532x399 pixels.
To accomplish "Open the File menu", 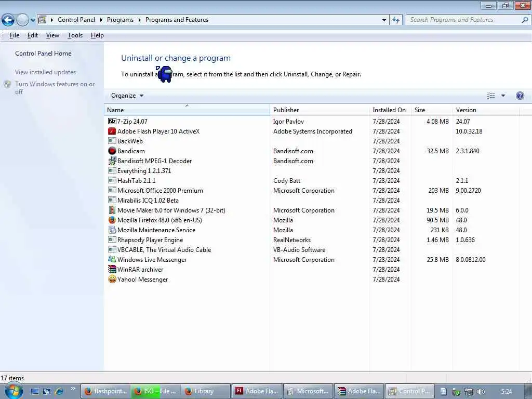I will [x=14, y=35].
